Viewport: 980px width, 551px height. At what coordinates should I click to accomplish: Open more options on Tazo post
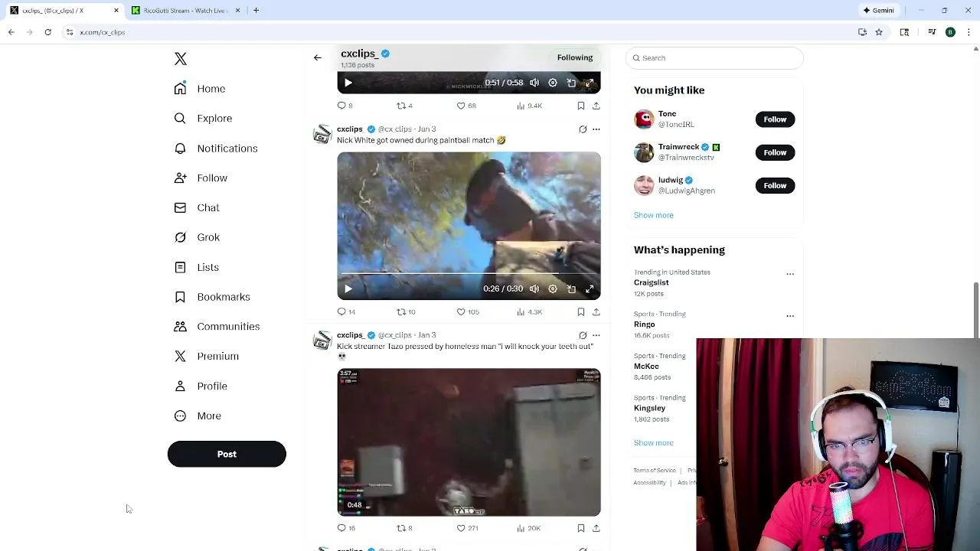(x=596, y=335)
